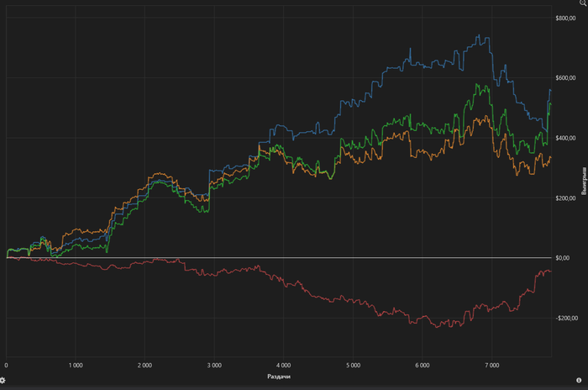
Task: Click the 7 000 hands axis label
Action: click(491, 366)
